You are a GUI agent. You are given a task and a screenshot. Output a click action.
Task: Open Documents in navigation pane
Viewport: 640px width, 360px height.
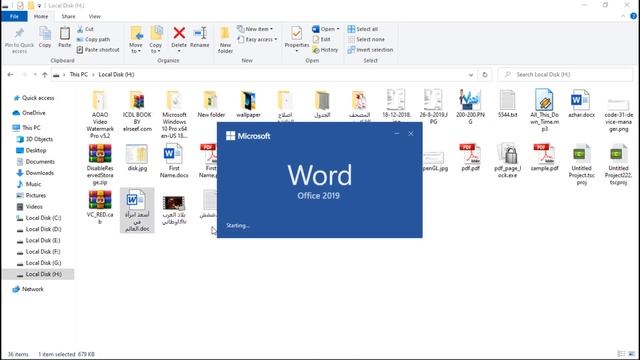[36, 162]
